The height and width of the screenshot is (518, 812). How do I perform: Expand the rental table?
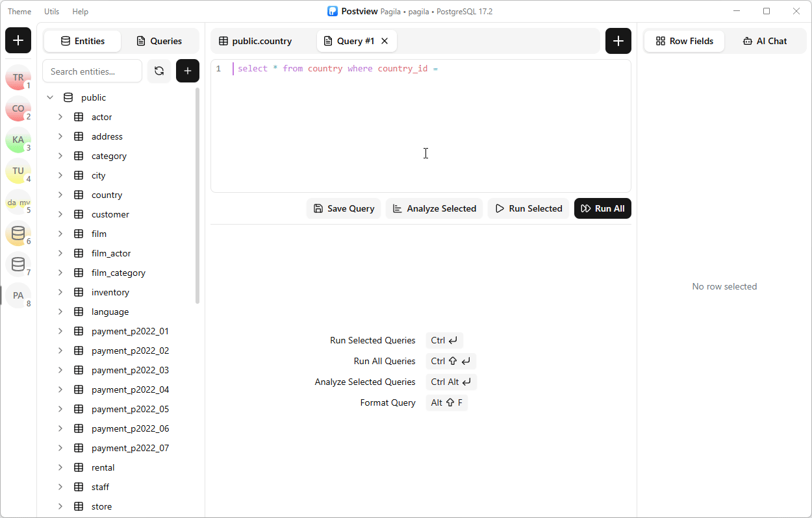pos(60,467)
